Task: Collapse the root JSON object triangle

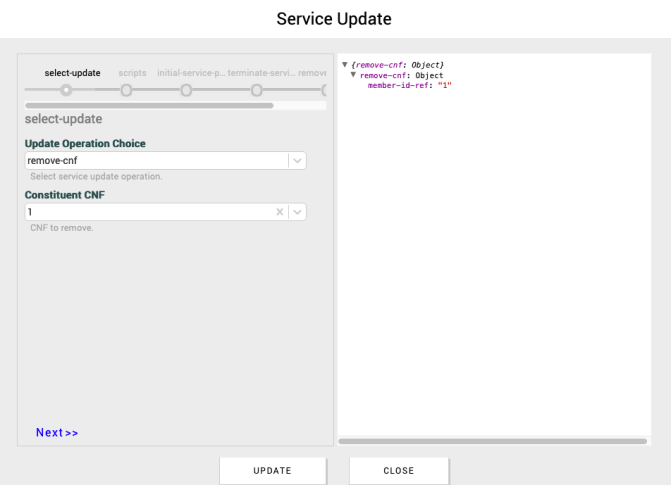Action: [x=345, y=66]
